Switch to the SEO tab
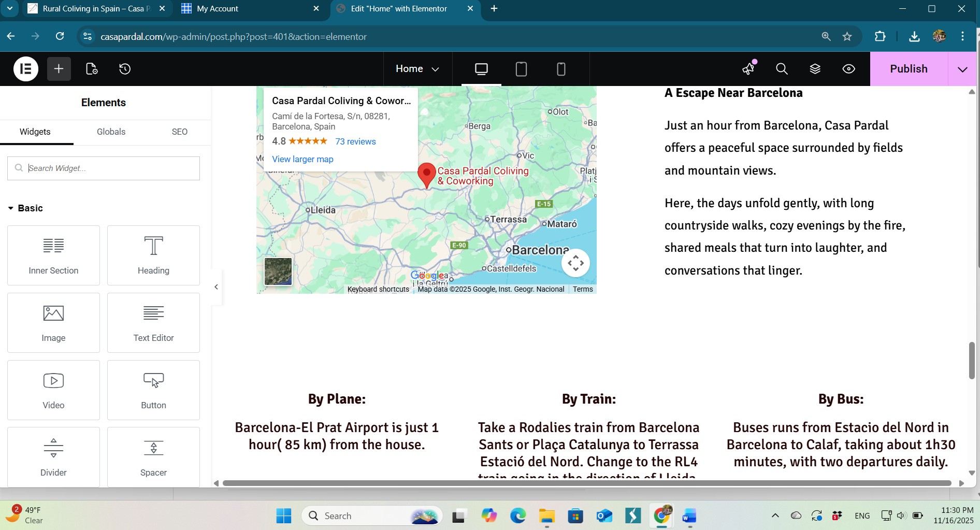Image resolution: width=980 pixels, height=530 pixels. coord(179,132)
